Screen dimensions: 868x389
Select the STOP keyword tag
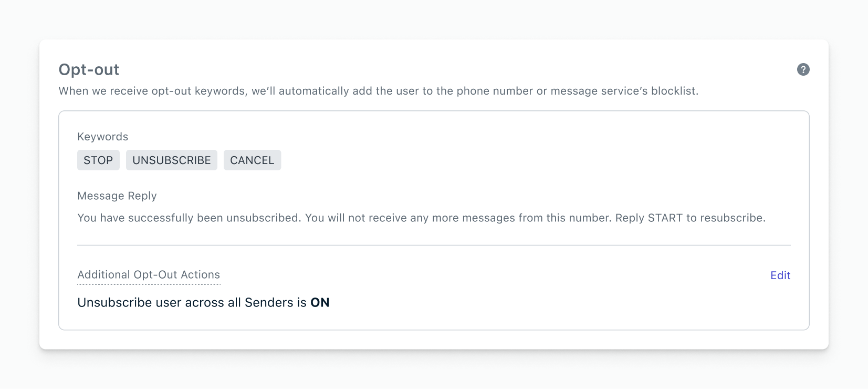click(x=98, y=160)
